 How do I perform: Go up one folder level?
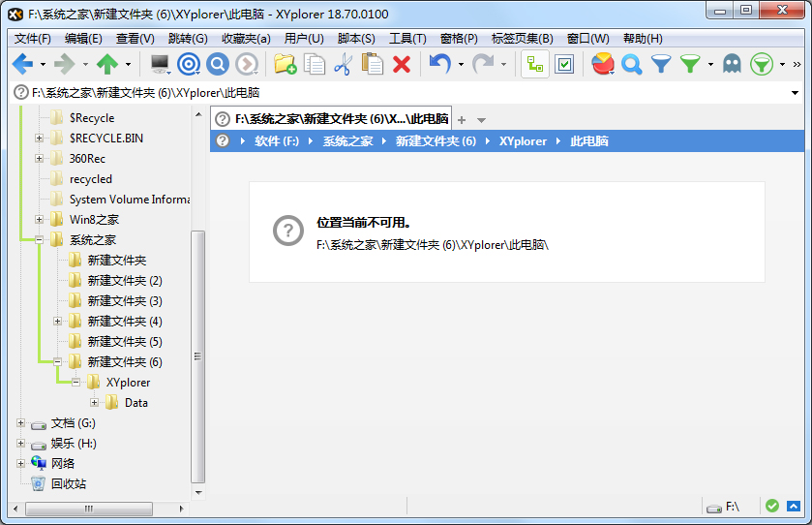(107, 64)
